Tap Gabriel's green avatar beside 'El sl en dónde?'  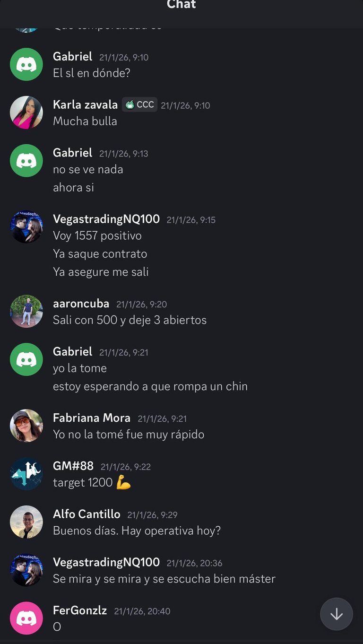26,64
